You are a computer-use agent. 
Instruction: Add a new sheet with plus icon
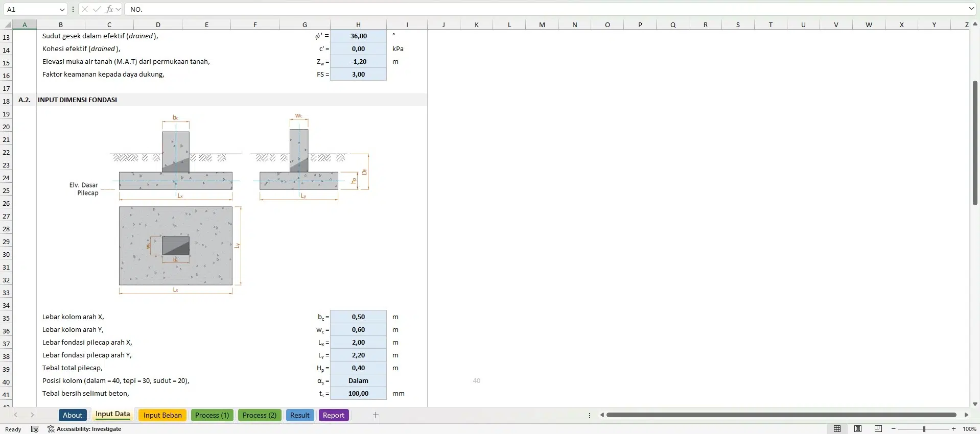click(x=376, y=415)
